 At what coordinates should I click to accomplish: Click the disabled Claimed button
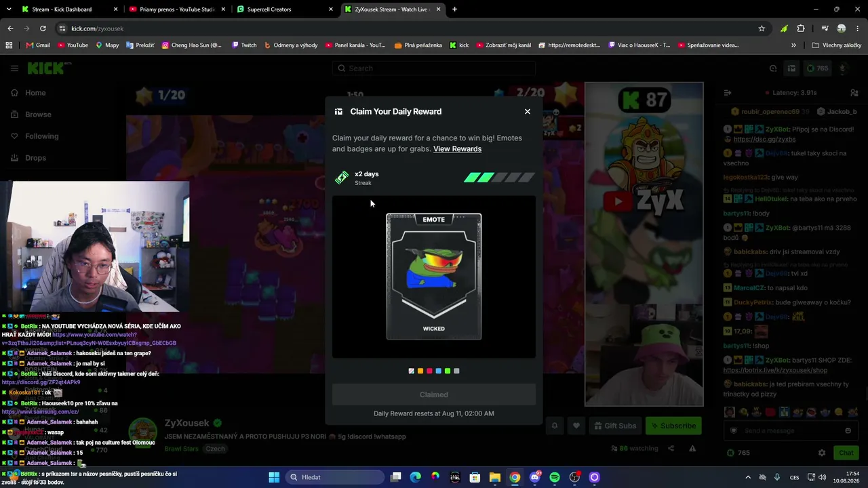434,394
